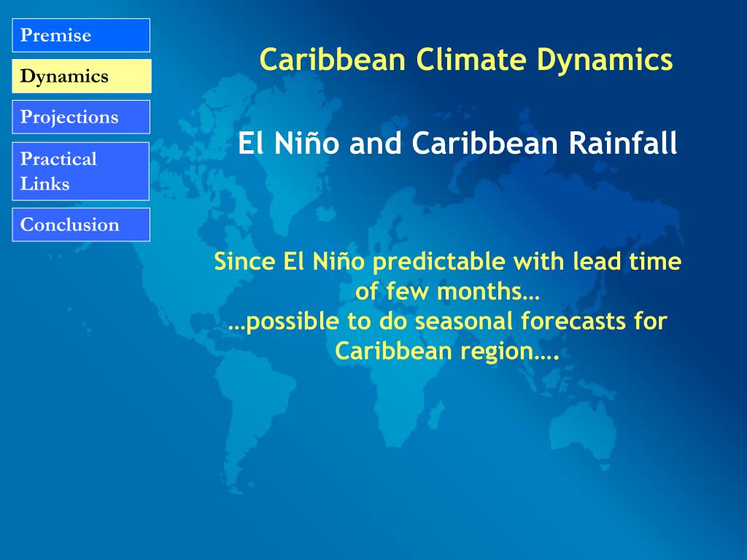Select the highlighted Dynamics section
The width and height of the screenshot is (747, 560).
point(82,76)
